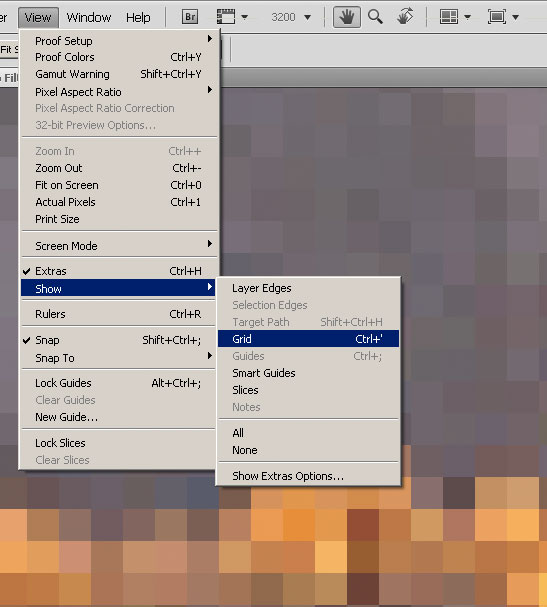Toggle Gamut Warning
Image resolution: width=547 pixels, height=607 pixels.
118,74
